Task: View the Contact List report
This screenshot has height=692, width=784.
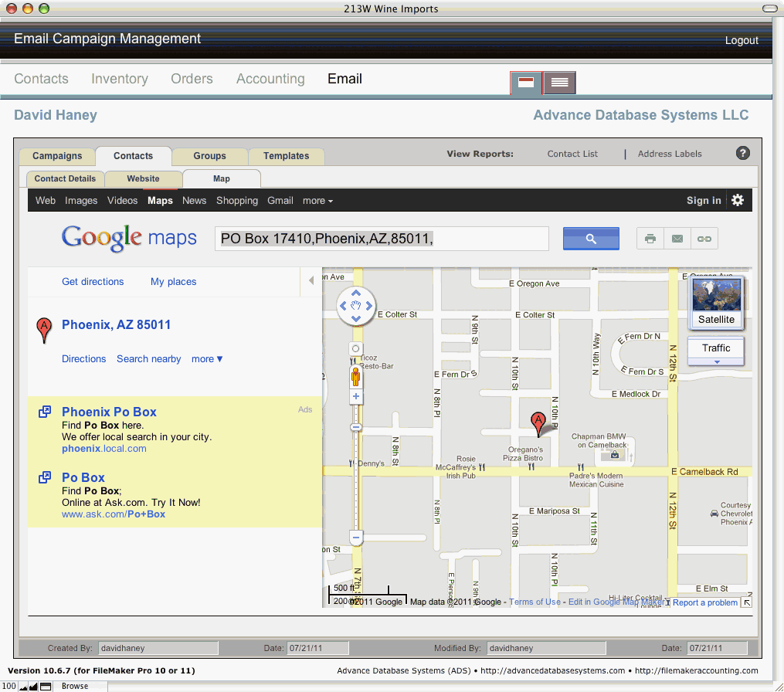Action: [x=572, y=154]
